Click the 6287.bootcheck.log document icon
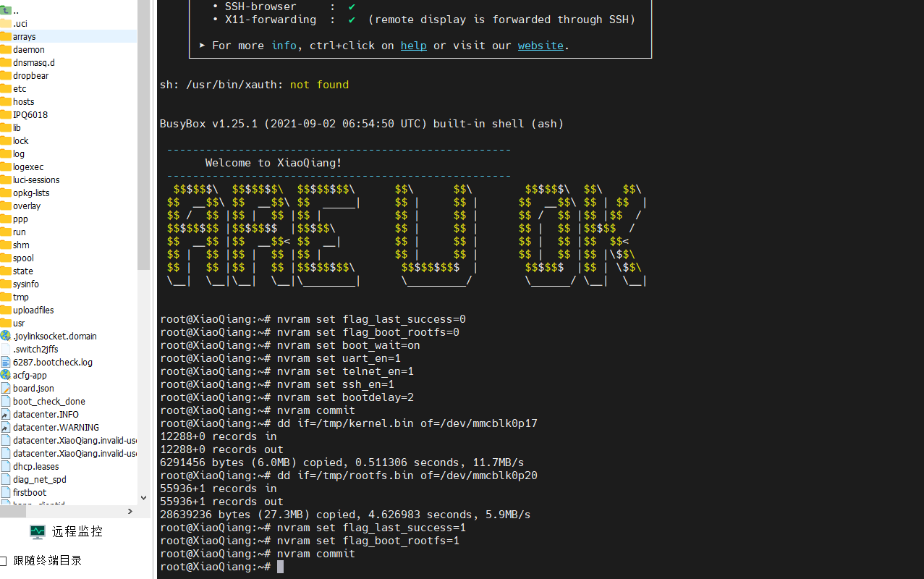Viewport: 924px width, 579px height. [x=6, y=362]
